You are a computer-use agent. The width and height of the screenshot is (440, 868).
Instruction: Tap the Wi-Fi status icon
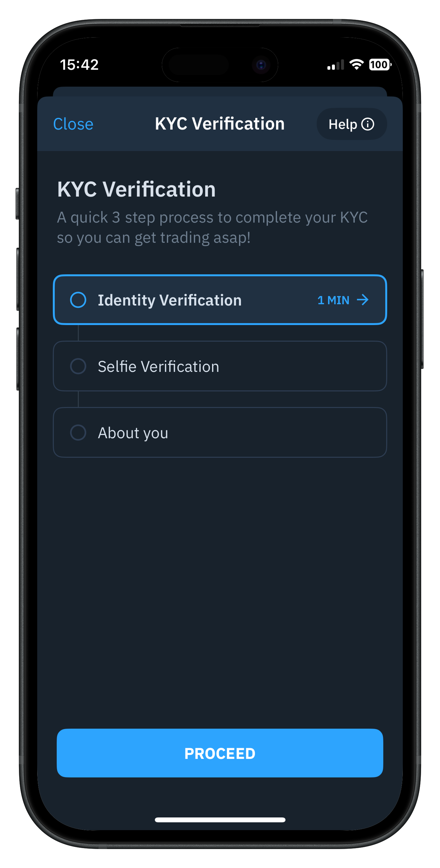click(x=357, y=64)
